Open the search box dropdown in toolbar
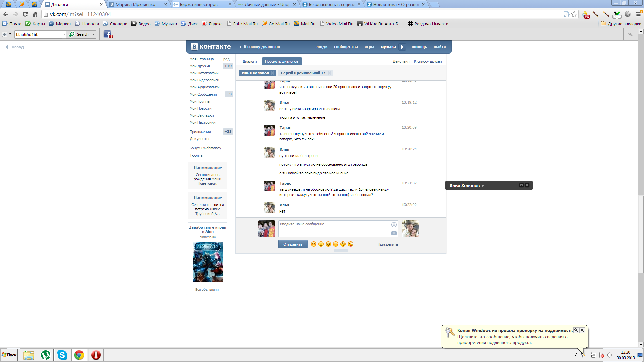 pos(64,34)
